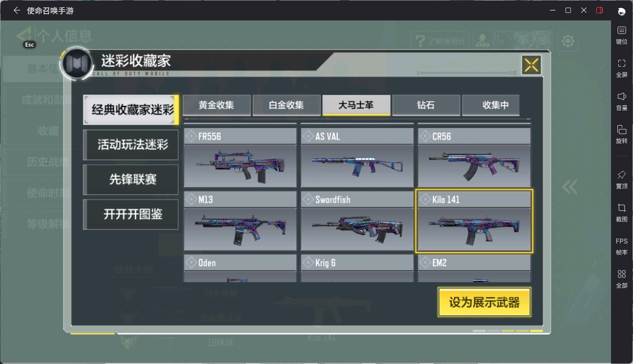Close the 迷彩收藏家 dialog with X
The image size is (633, 364).
[532, 65]
